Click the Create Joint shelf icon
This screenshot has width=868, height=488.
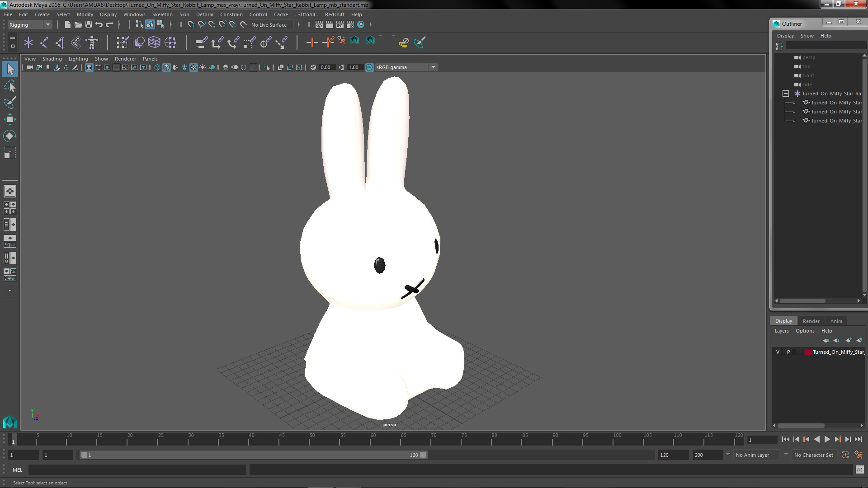click(44, 42)
